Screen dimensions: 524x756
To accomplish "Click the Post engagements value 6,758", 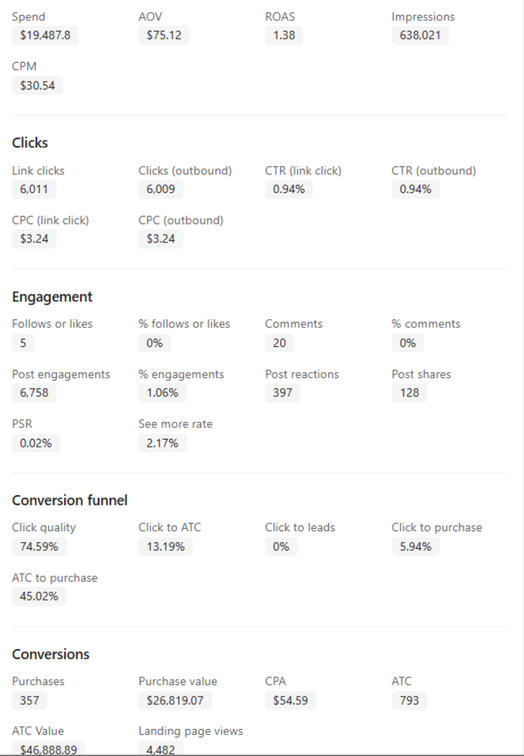I will coord(34,392).
